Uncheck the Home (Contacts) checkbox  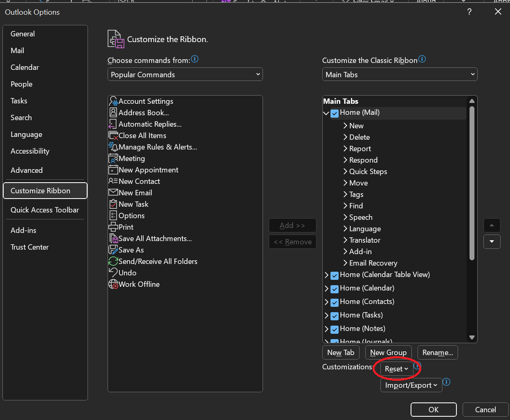click(335, 302)
